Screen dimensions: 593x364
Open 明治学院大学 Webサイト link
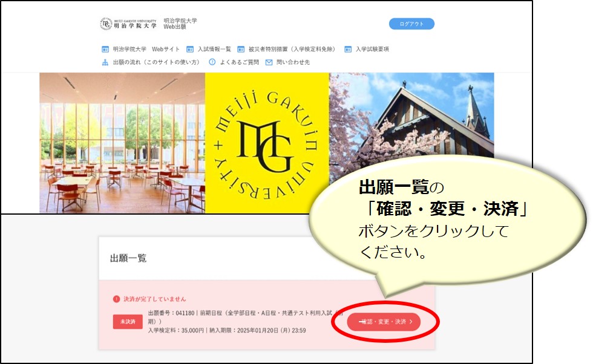[146, 49]
